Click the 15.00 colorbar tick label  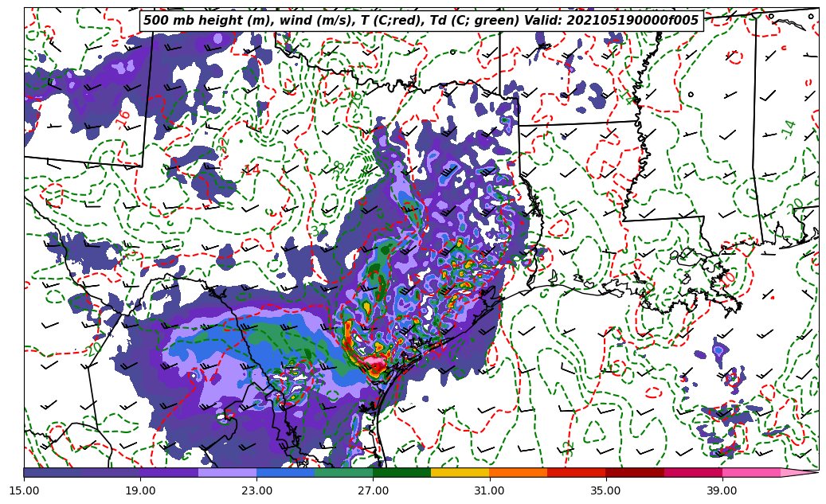click(x=24, y=490)
